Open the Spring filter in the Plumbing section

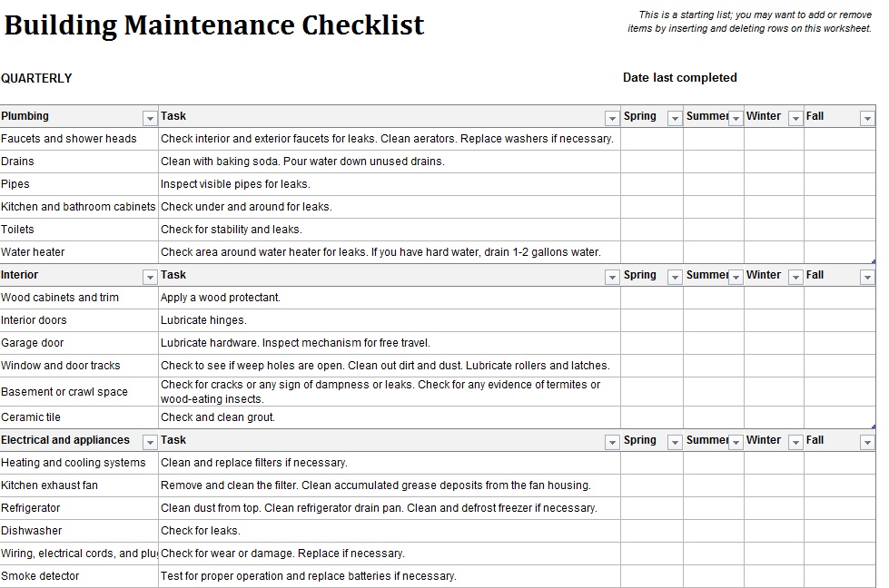pos(675,116)
